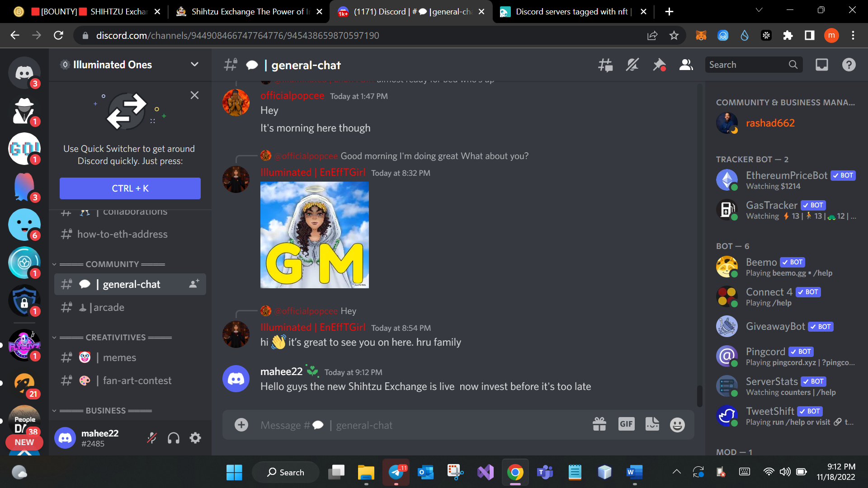
Task: Open the sticker picker icon
Action: pyautogui.click(x=652, y=424)
